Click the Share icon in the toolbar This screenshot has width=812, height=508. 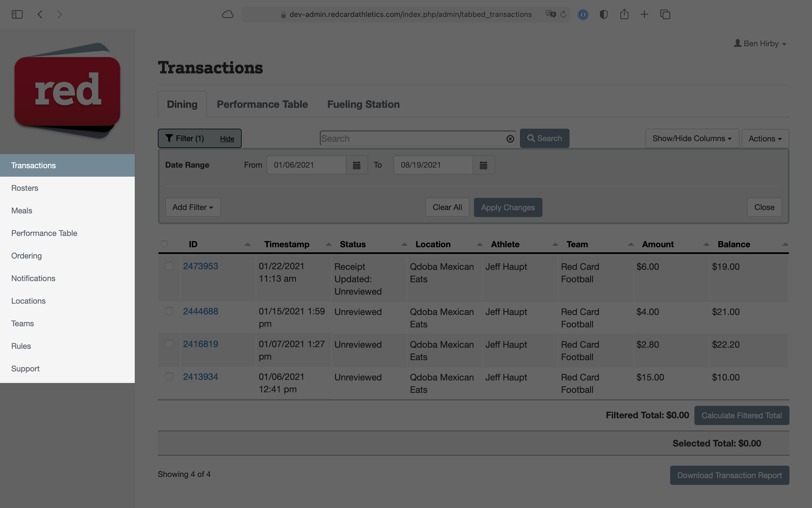(624, 14)
